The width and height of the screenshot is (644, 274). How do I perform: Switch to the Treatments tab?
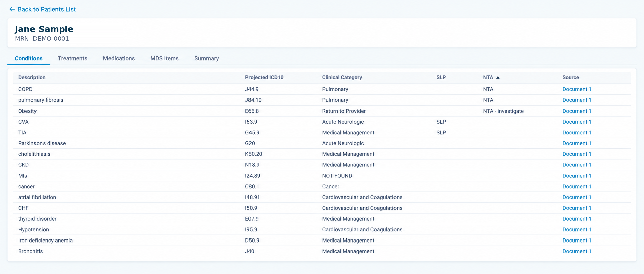pyautogui.click(x=72, y=58)
